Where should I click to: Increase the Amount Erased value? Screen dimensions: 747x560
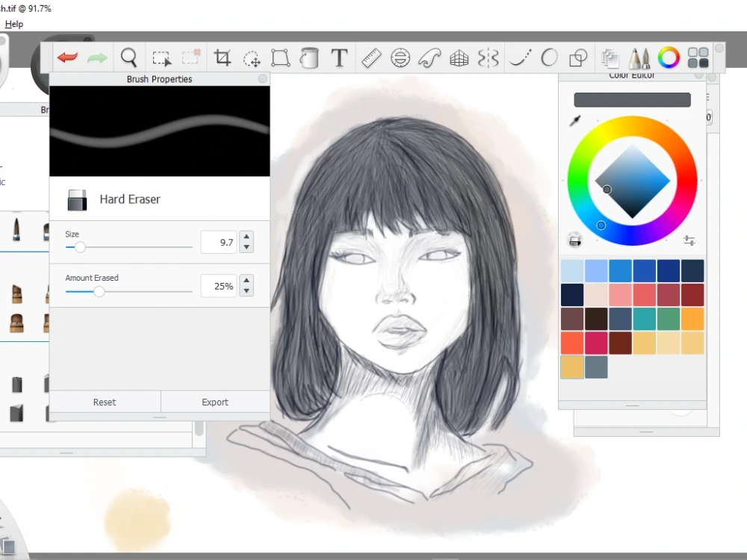coord(247,281)
